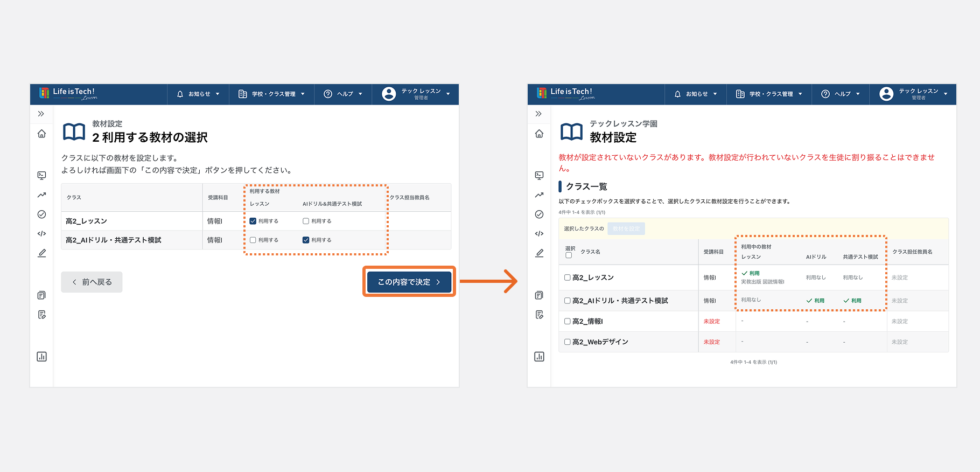
Task: Click the help question mark icon in the クラス一覧 window
Action: click(825, 94)
